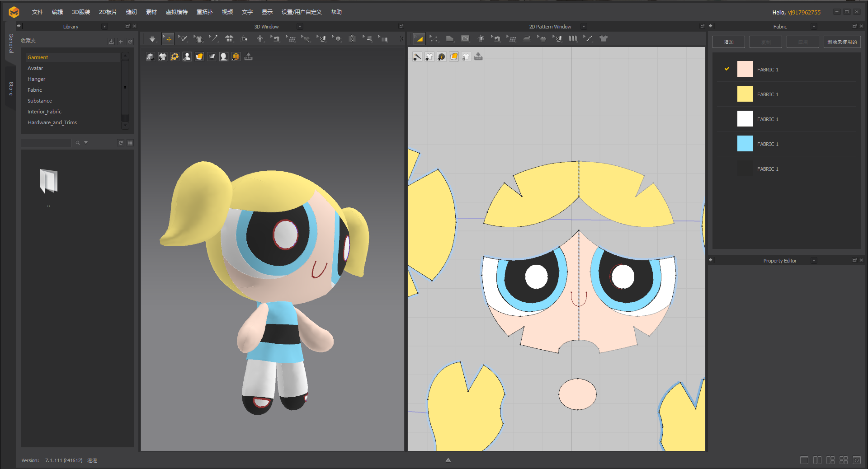868x469 pixels.
Task: Toggle the globe environment display in 3D window
Action: [x=236, y=56]
